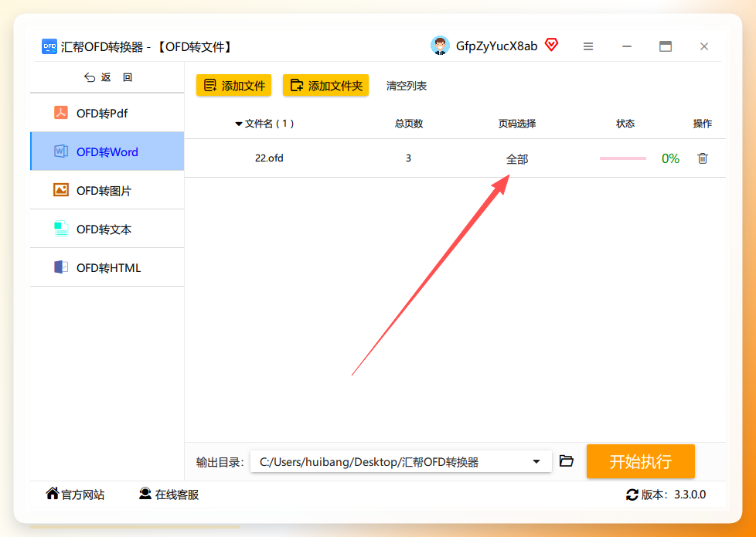
Task: Click the 22.ofd file name
Action: click(x=269, y=158)
